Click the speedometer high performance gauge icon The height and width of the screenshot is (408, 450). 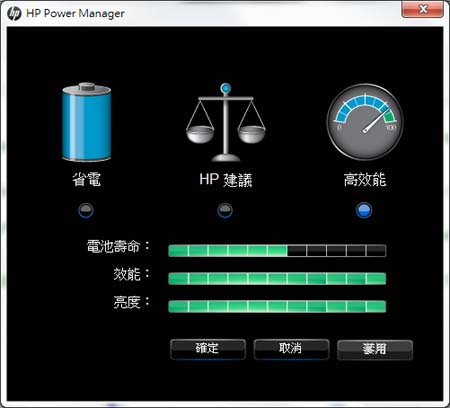pos(365,122)
